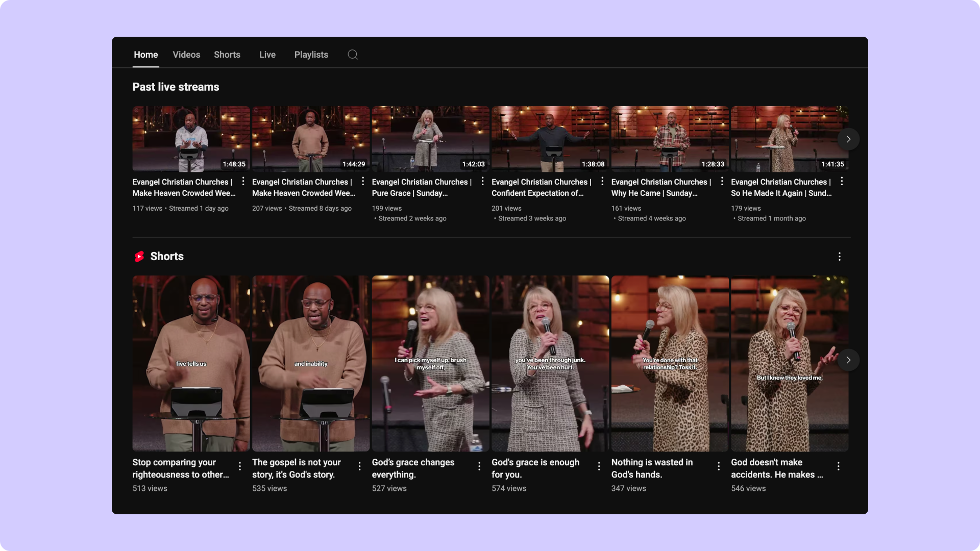Click the '527 views' text
Viewport: 980px width, 551px height.
(389, 488)
